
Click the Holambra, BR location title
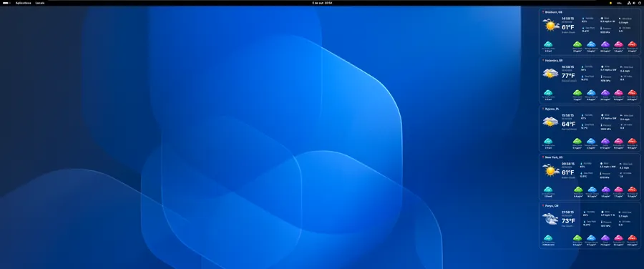(x=554, y=60)
